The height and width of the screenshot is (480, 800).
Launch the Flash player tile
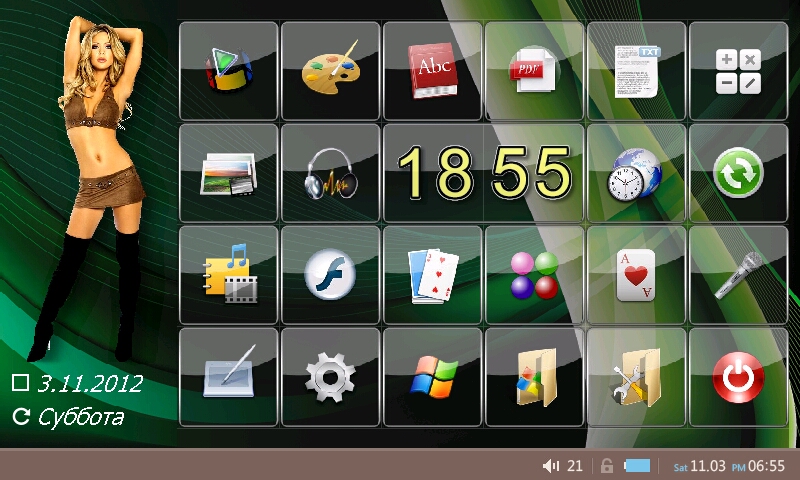pos(331,275)
